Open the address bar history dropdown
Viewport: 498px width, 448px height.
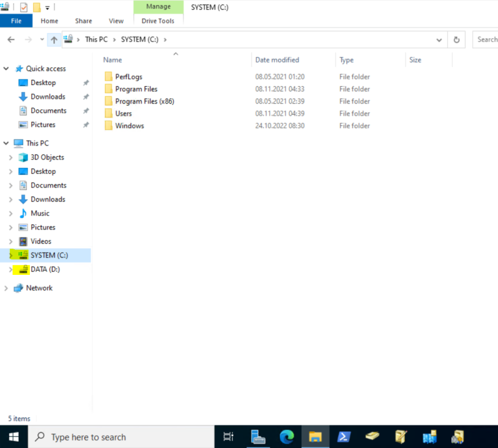[439, 40]
